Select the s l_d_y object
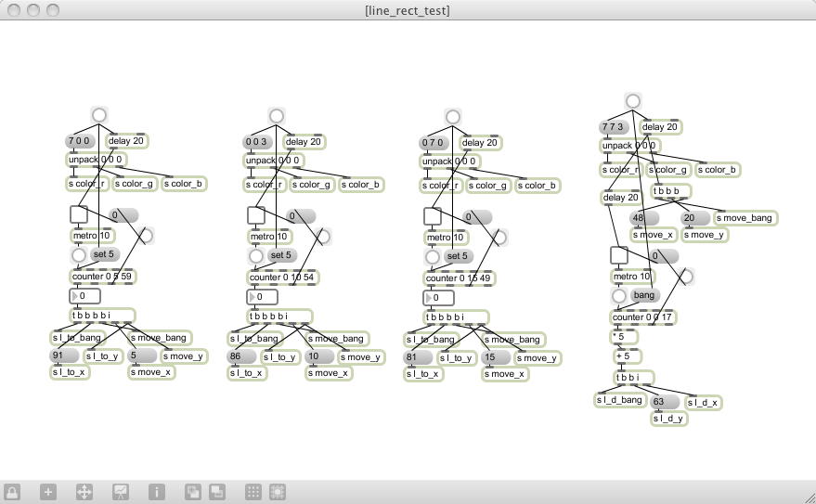816x504 pixels. 668,419
